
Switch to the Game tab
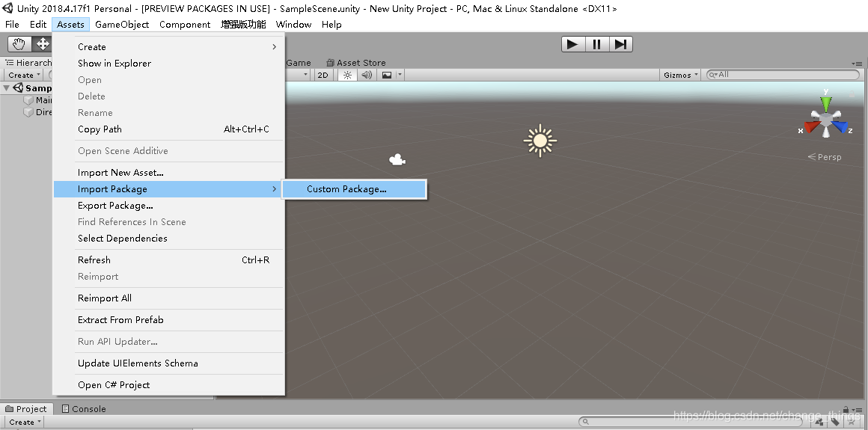pos(299,63)
